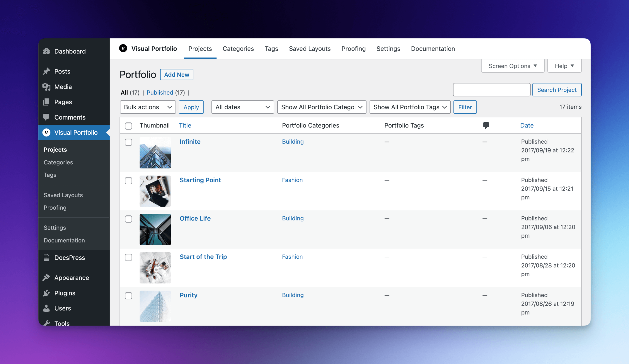Expand the All dates filter dropdown
Image resolution: width=629 pixels, height=364 pixels.
[243, 107]
